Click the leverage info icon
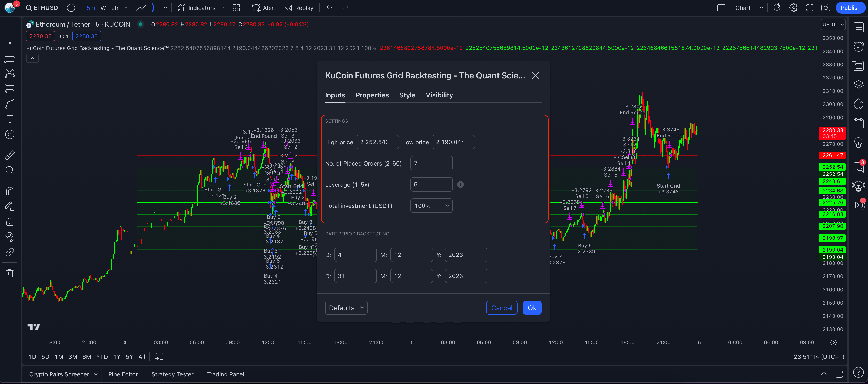 (460, 184)
